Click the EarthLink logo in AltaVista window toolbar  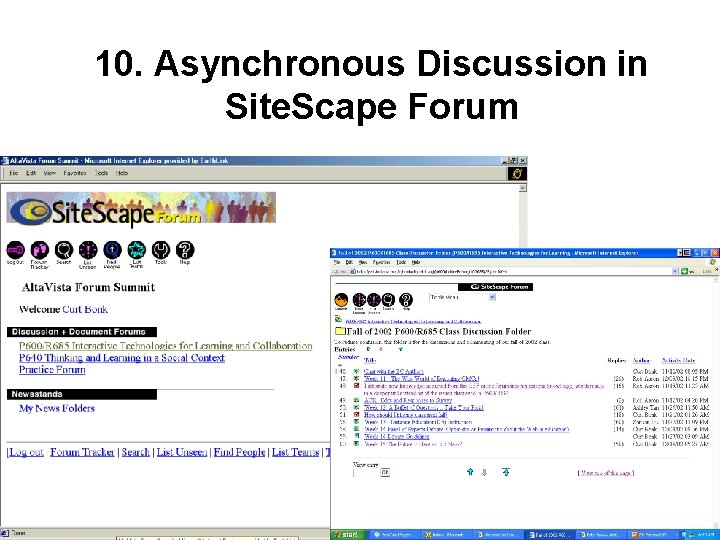point(517,174)
